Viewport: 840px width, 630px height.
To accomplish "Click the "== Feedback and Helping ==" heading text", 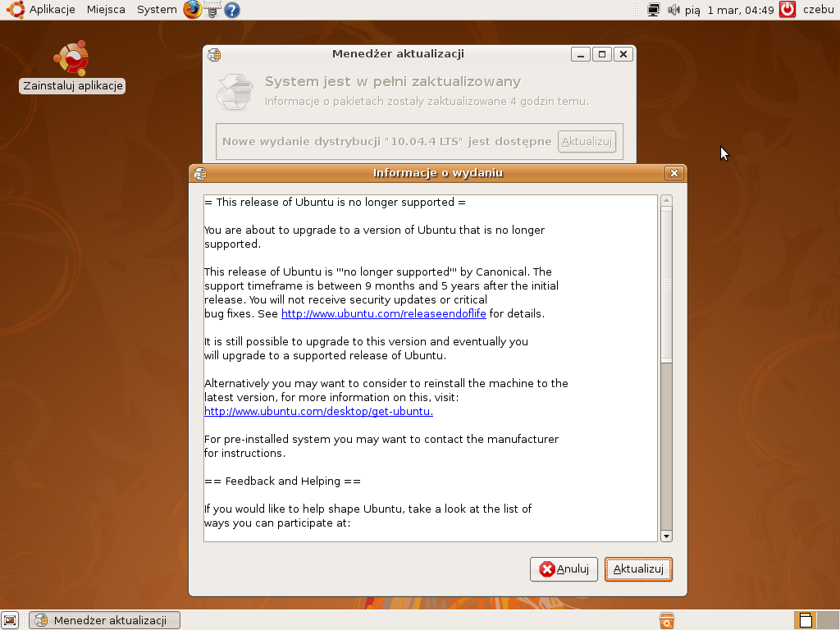I will pos(282,481).
